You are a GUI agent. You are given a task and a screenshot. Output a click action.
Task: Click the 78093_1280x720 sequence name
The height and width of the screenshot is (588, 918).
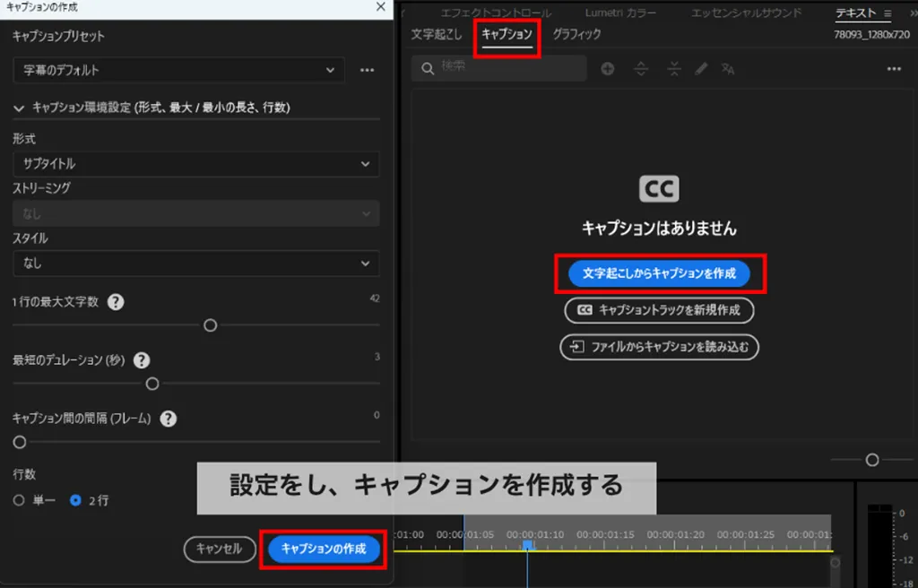(871, 35)
